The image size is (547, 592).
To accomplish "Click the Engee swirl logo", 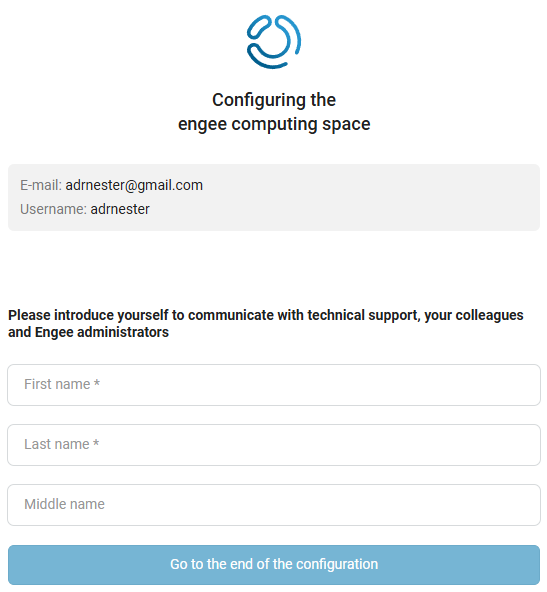I will (274, 42).
